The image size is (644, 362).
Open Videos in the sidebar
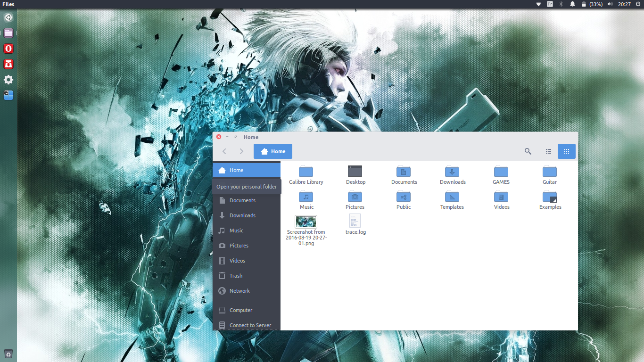click(x=247, y=261)
